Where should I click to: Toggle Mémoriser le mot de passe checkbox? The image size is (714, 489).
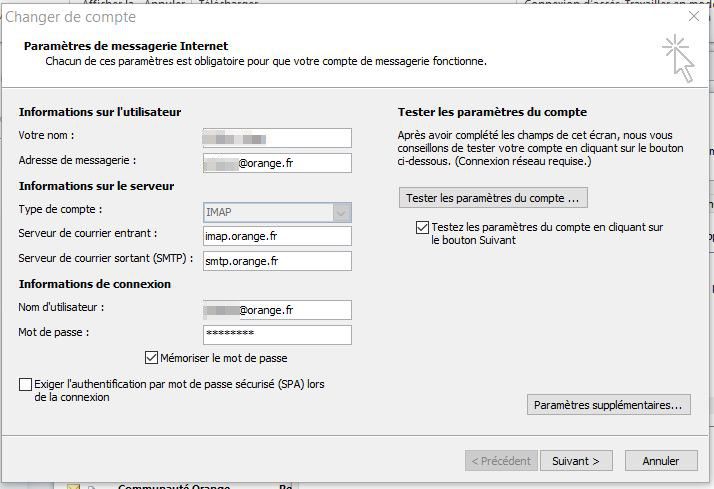[152, 357]
